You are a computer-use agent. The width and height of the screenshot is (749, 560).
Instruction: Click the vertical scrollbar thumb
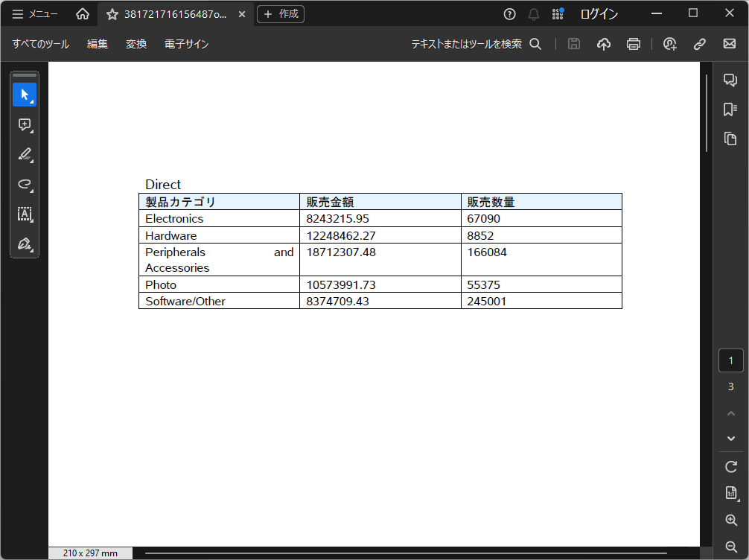[x=707, y=114]
